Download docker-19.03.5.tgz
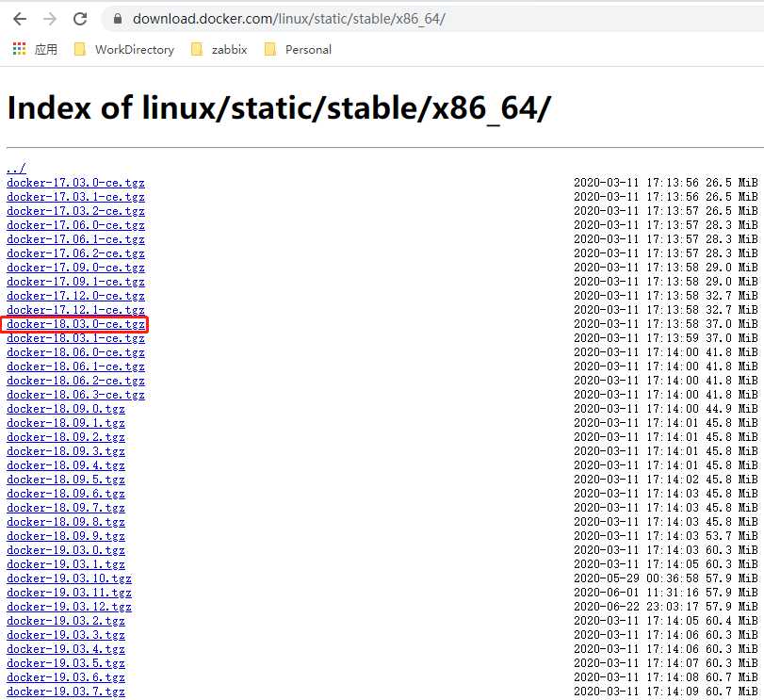The height and width of the screenshot is (700, 764). pos(66,663)
